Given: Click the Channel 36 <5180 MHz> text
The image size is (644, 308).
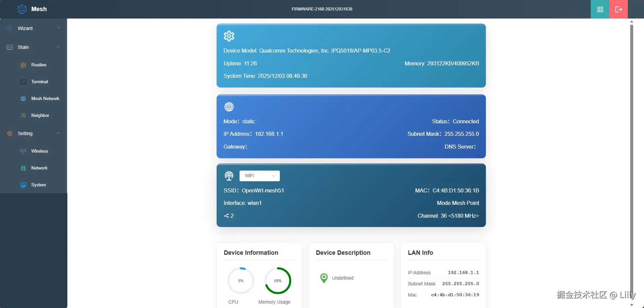Looking at the screenshot, I should (448, 216).
